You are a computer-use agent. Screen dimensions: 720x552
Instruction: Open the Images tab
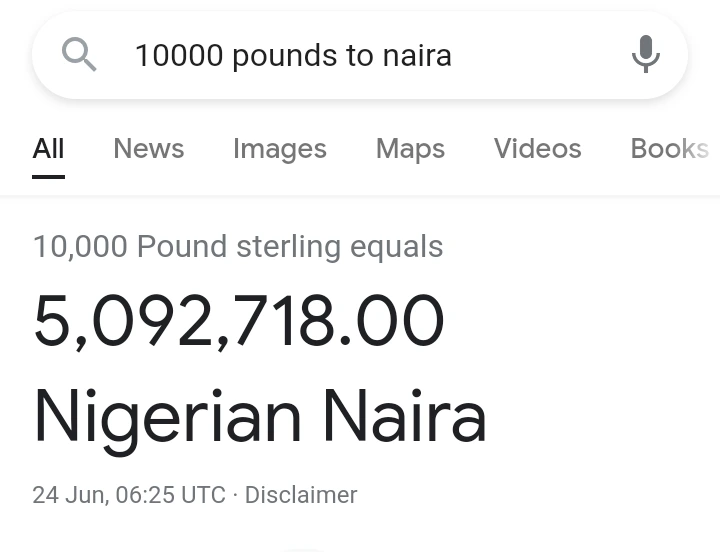pos(279,149)
